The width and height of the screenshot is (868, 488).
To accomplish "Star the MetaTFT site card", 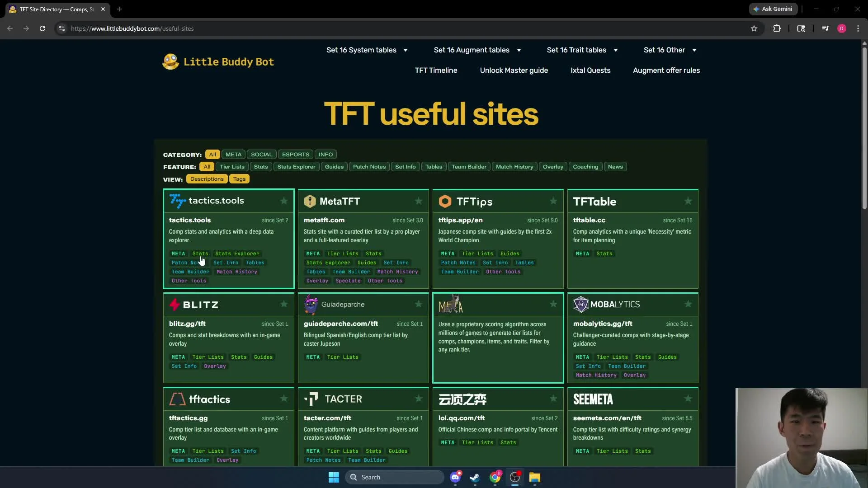I will coord(419,201).
